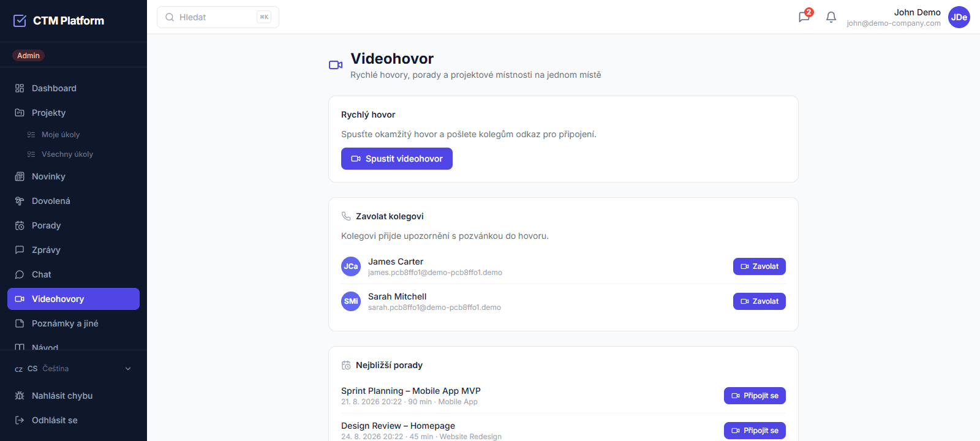Go to Projekty menu item
This screenshot has height=441, width=980.
(73, 113)
